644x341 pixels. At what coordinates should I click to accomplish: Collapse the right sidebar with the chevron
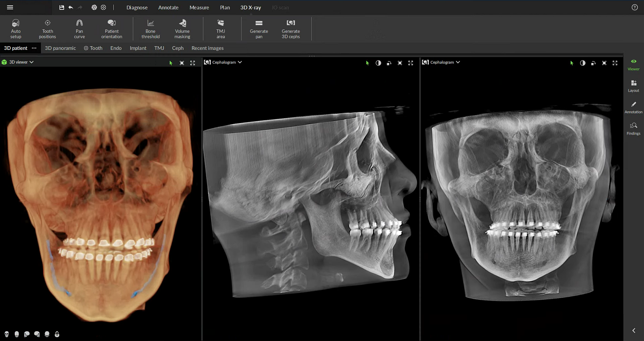(x=634, y=330)
